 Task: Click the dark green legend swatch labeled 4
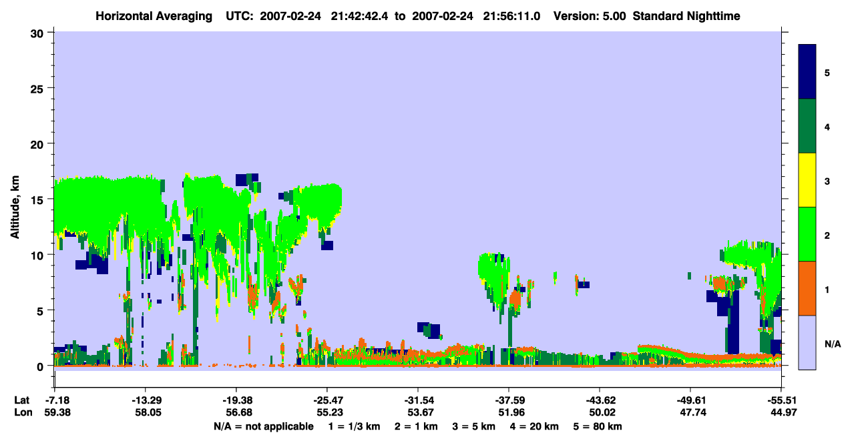point(807,126)
